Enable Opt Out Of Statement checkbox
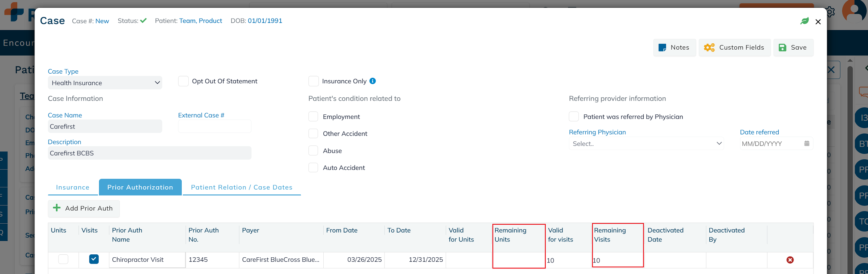The image size is (868, 274). pos(184,81)
